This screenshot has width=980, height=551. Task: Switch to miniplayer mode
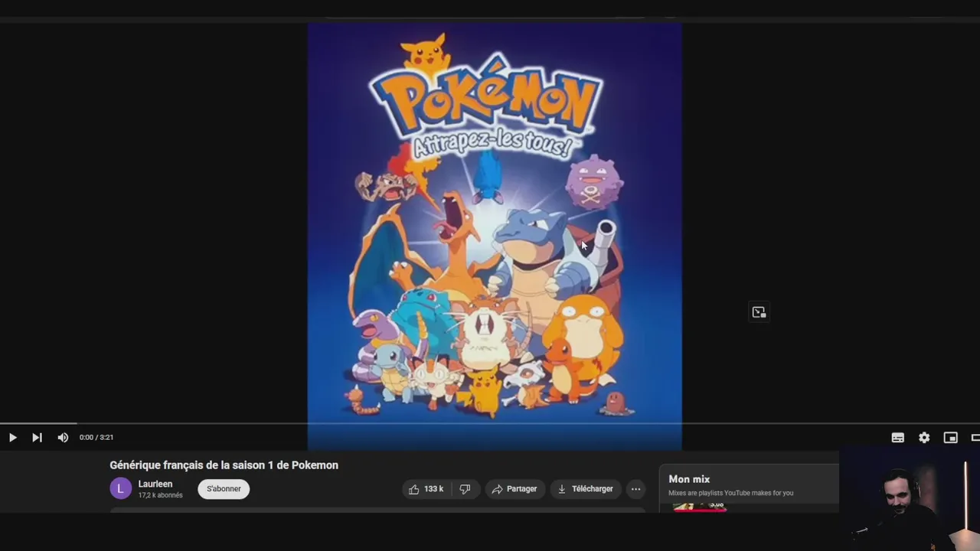pos(950,438)
